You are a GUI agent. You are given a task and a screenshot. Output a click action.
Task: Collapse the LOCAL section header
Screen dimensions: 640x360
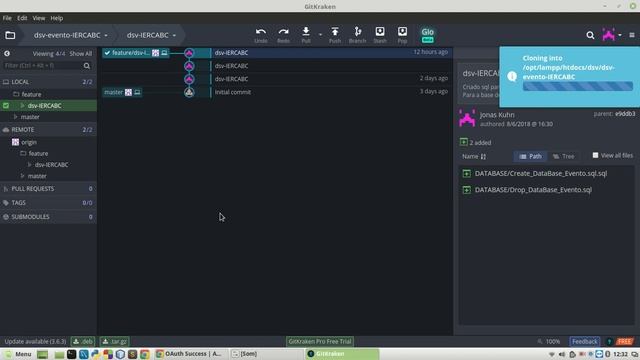pyautogui.click(x=48, y=82)
